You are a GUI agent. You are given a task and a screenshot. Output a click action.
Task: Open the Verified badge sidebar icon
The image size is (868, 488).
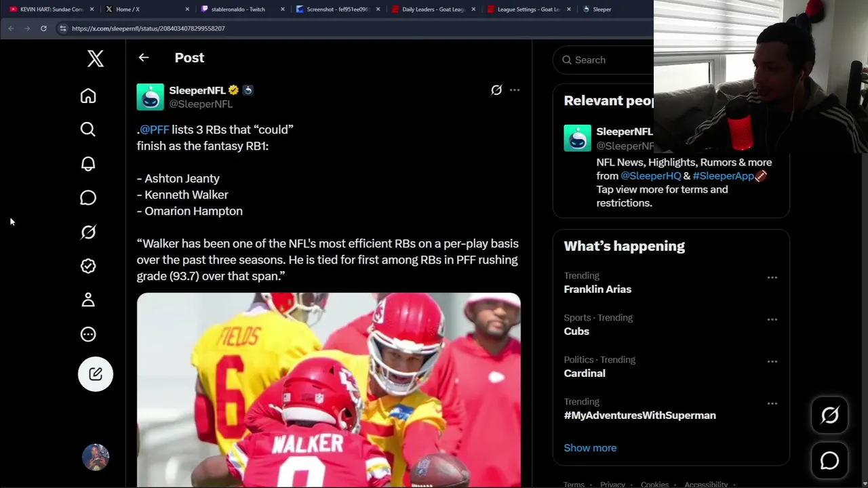click(88, 266)
